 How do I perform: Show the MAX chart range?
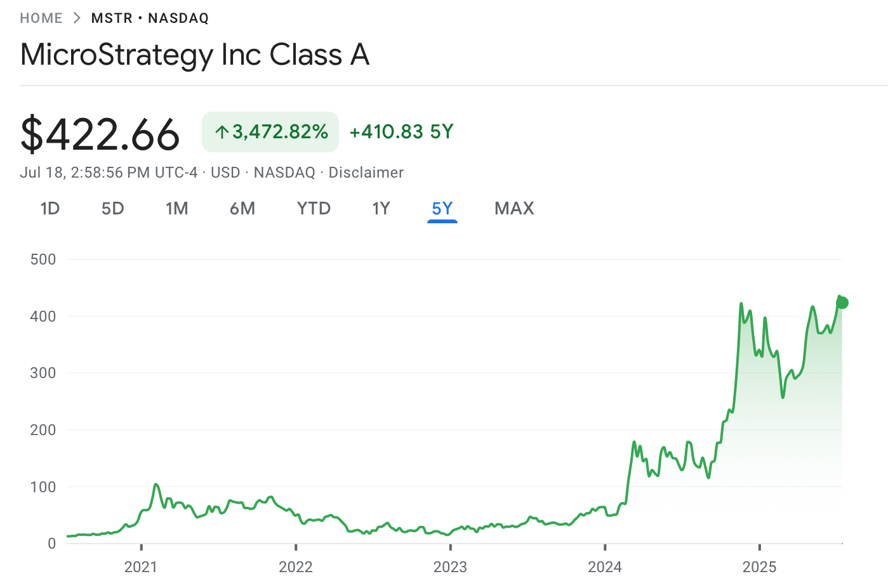[x=514, y=208]
